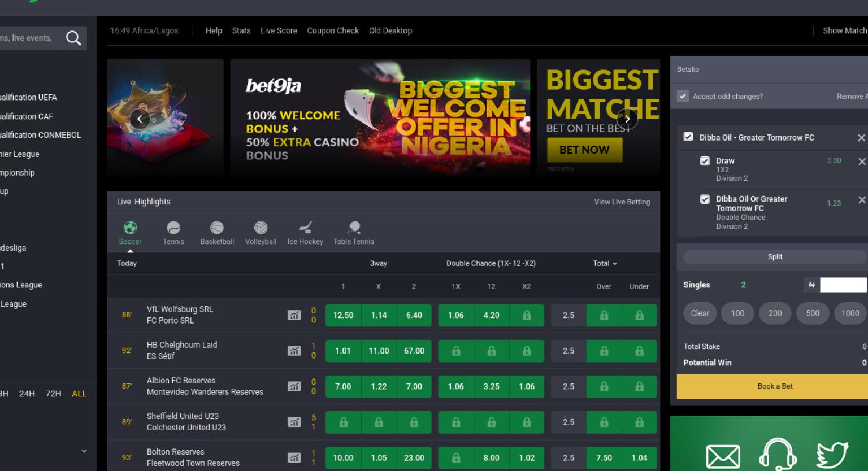The height and width of the screenshot is (471, 868).
Task: Click the search magnifier icon
Action: (x=73, y=38)
